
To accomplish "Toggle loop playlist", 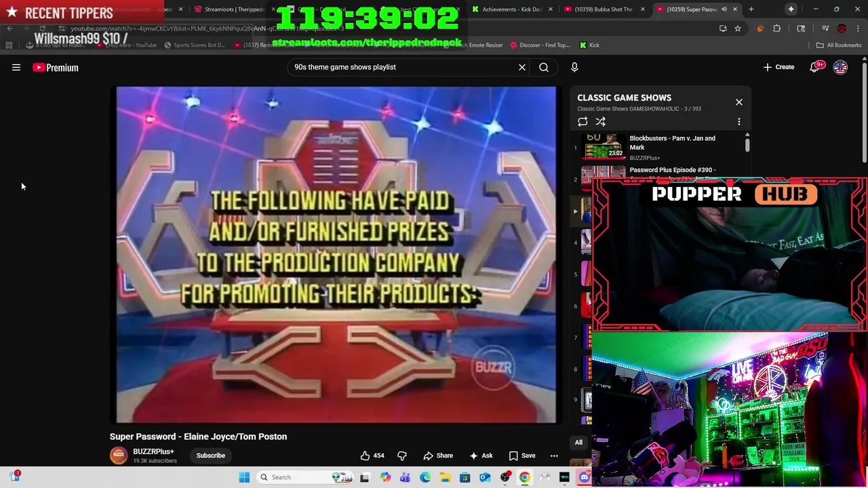I will [x=583, y=122].
